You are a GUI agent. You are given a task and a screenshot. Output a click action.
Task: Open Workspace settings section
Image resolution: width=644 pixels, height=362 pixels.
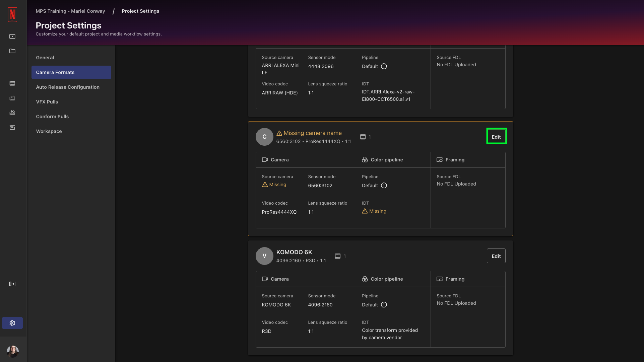71,131
